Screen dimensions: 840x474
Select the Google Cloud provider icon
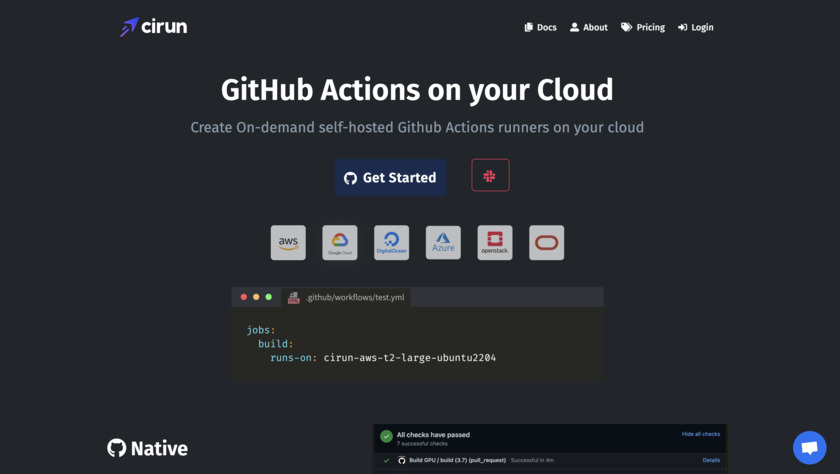pyautogui.click(x=340, y=243)
